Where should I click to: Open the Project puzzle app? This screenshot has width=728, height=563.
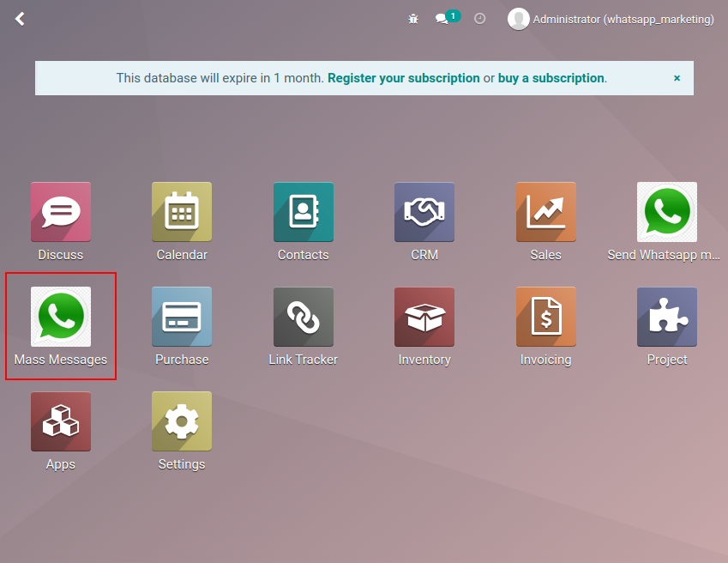click(667, 317)
